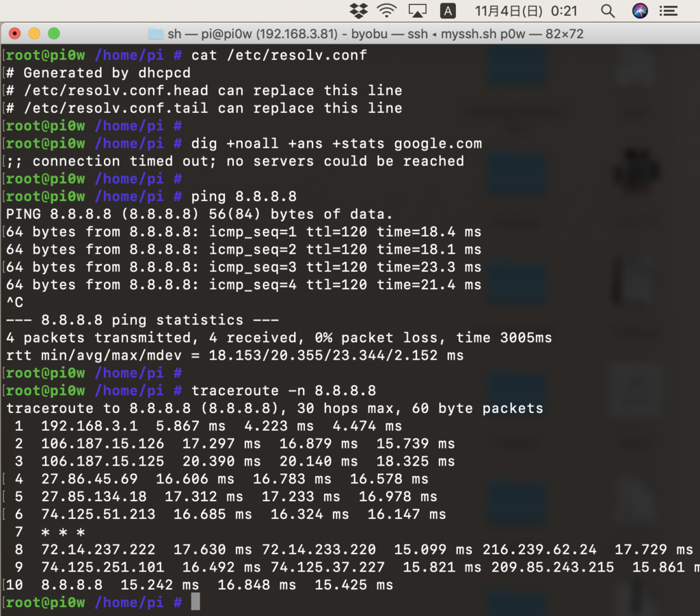Click the 'cat /etc/resolv.conf' command
This screenshot has width=700, height=616.
pos(279,55)
